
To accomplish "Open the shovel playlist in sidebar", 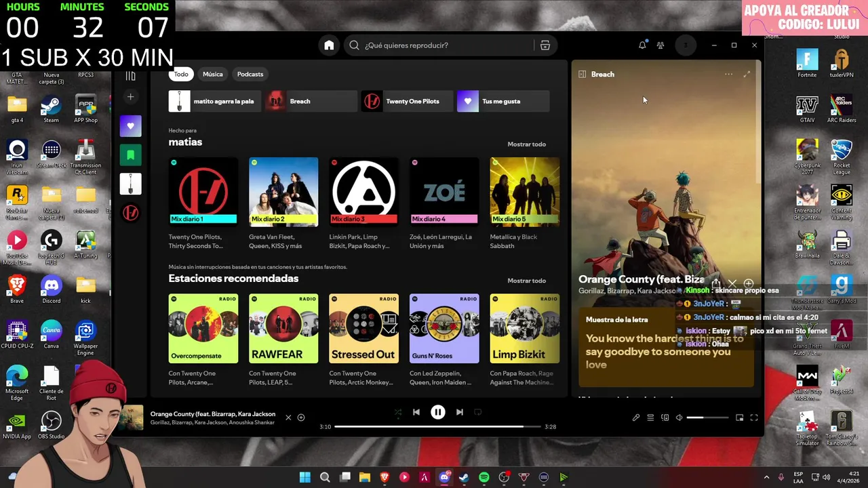I will tap(131, 184).
